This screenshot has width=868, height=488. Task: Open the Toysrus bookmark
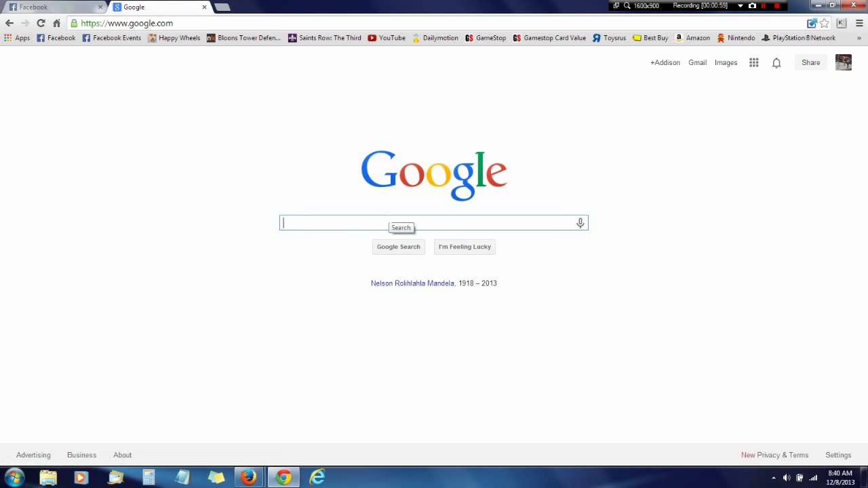pyautogui.click(x=609, y=38)
